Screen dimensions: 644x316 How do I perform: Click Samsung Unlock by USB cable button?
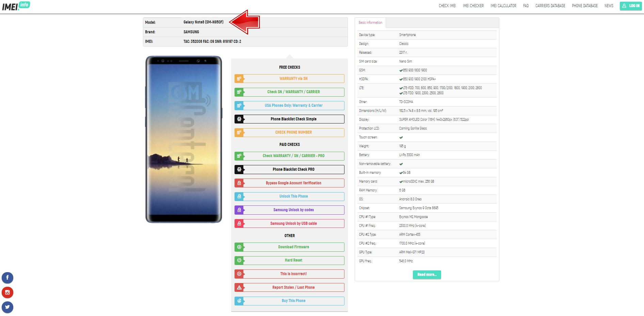click(x=289, y=223)
